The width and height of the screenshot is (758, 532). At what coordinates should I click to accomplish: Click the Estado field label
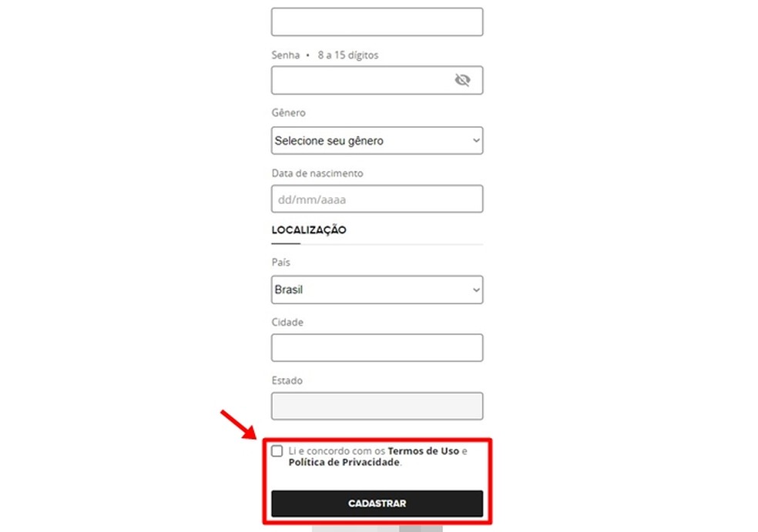pyautogui.click(x=287, y=381)
